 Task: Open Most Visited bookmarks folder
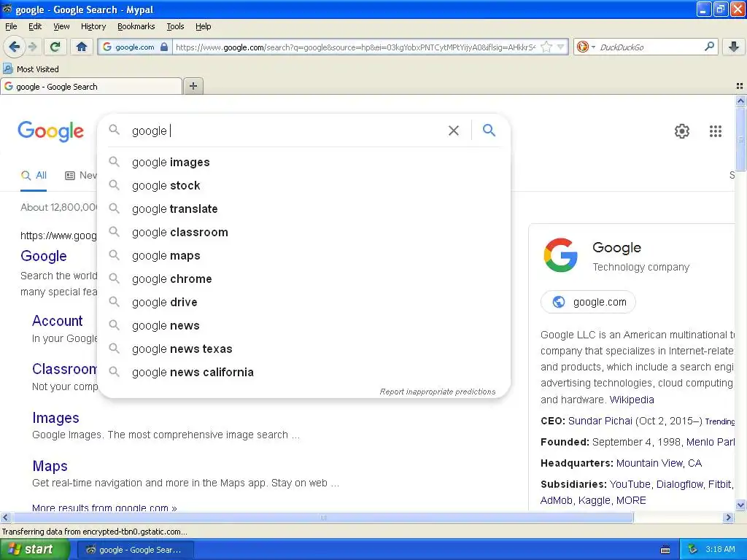point(31,69)
